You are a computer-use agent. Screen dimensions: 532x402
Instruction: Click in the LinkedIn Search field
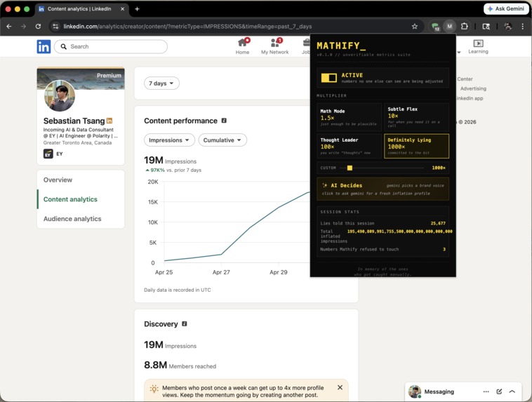click(111, 46)
